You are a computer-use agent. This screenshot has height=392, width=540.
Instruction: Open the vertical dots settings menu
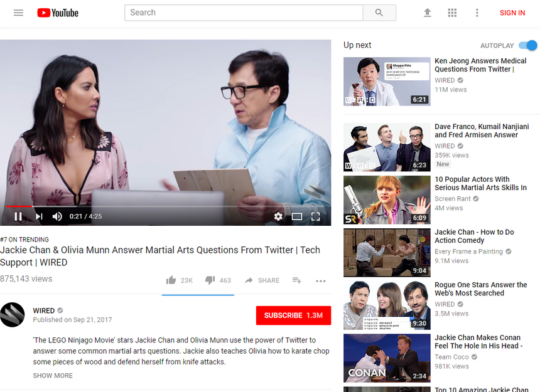pos(477,13)
